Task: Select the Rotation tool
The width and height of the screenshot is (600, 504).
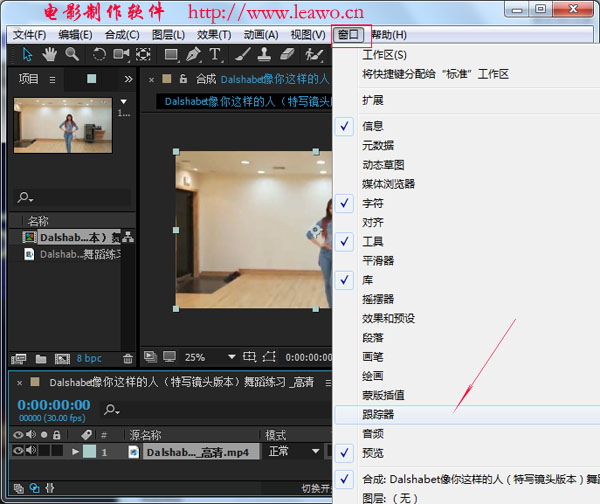Action: click(x=99, y=54)
